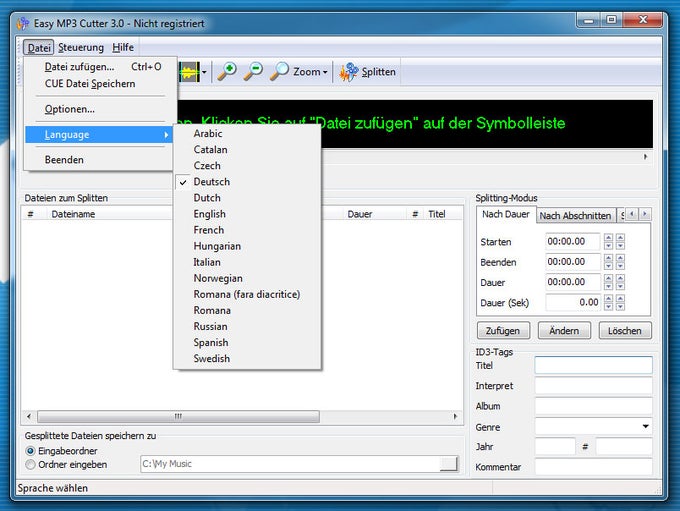Click the Album input field
The image size is (680, 511).
click(x=593, y=406)
